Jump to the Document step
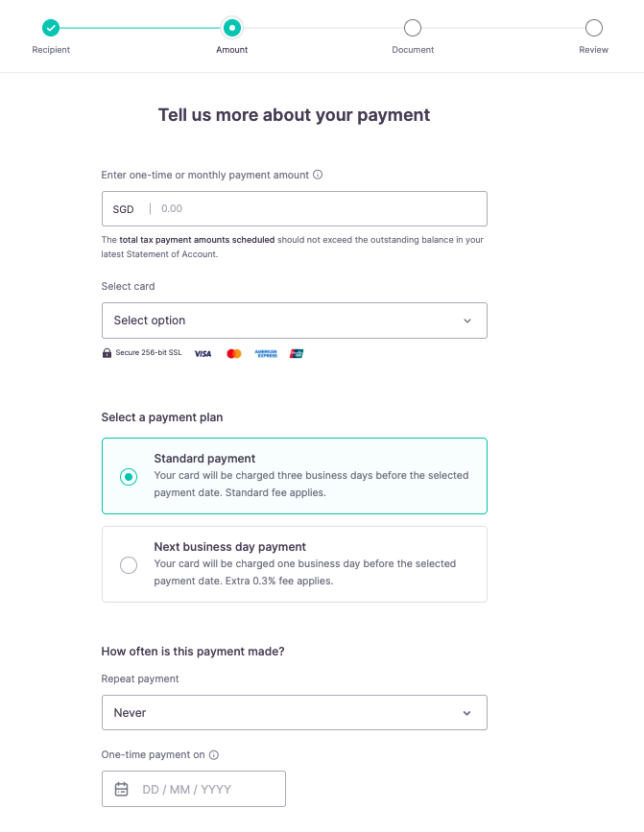This screenshot has height=832, width=644. click(413, 28)
